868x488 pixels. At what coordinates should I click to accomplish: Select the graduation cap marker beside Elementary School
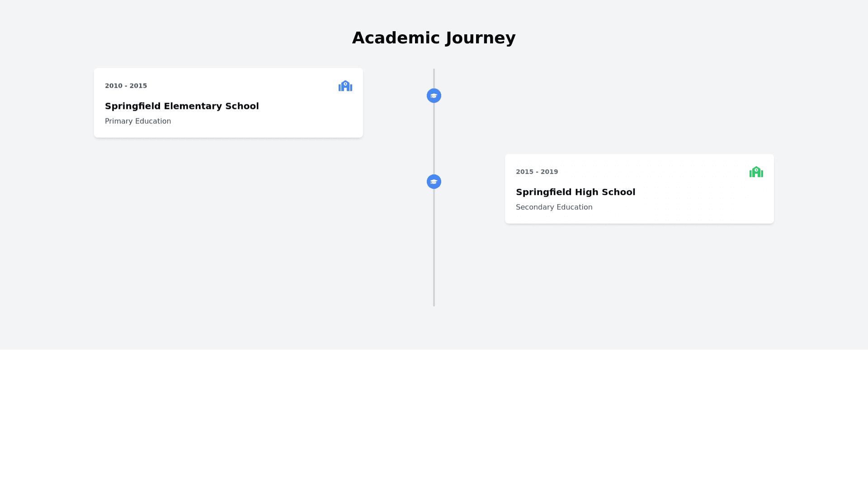[x=434, y=96]
